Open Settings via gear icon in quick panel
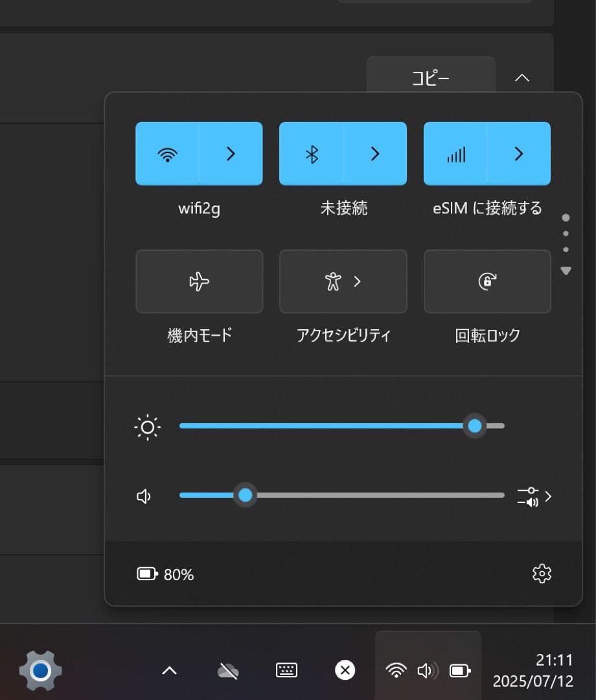Viewport: 596px width, 700px height. (542, 573)
